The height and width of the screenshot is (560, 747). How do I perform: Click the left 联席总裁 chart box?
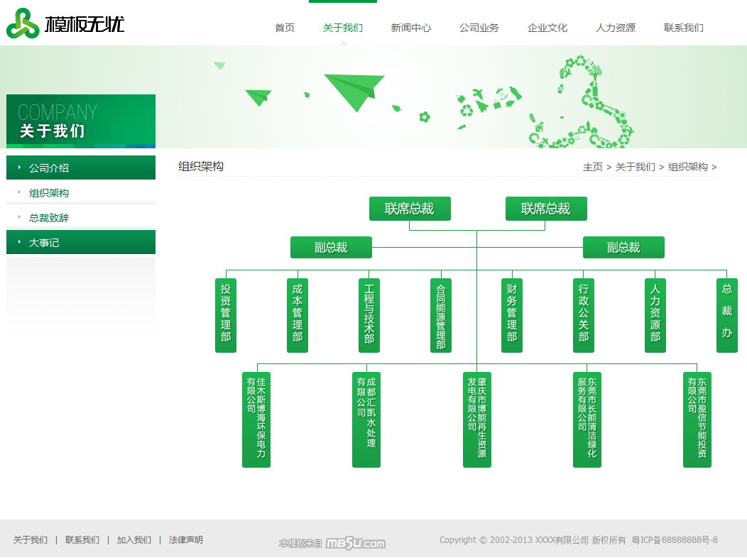pyautogui.click(x=410, y=209)
